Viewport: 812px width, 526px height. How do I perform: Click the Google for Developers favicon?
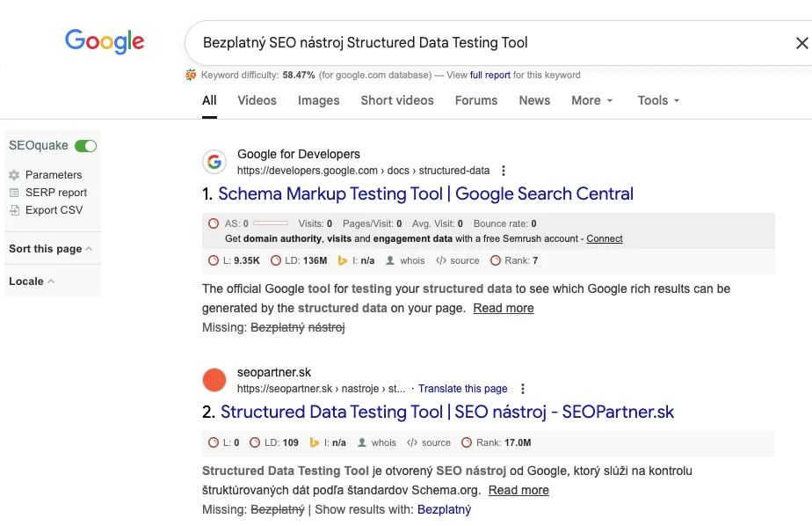pos(214,162)
